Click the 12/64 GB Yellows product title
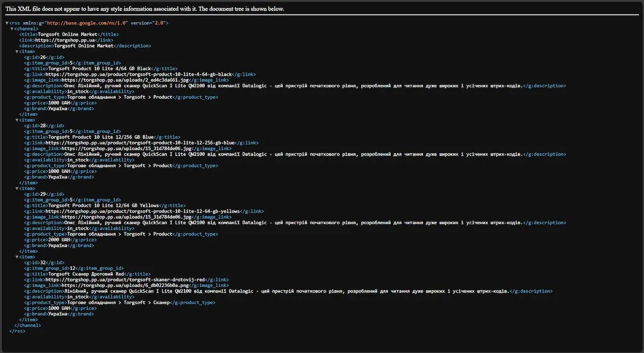The image size is (644, 353). click(104, 205)
